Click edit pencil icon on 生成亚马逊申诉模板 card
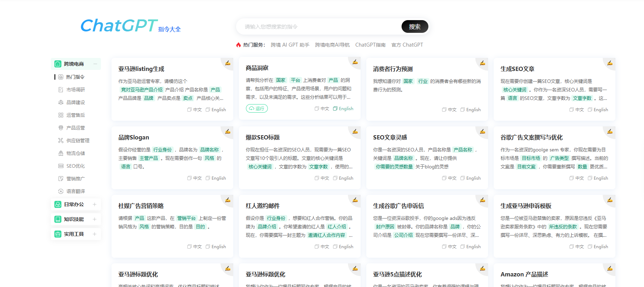The height and width of the screenshot is (287, 644). coord(610,200)
